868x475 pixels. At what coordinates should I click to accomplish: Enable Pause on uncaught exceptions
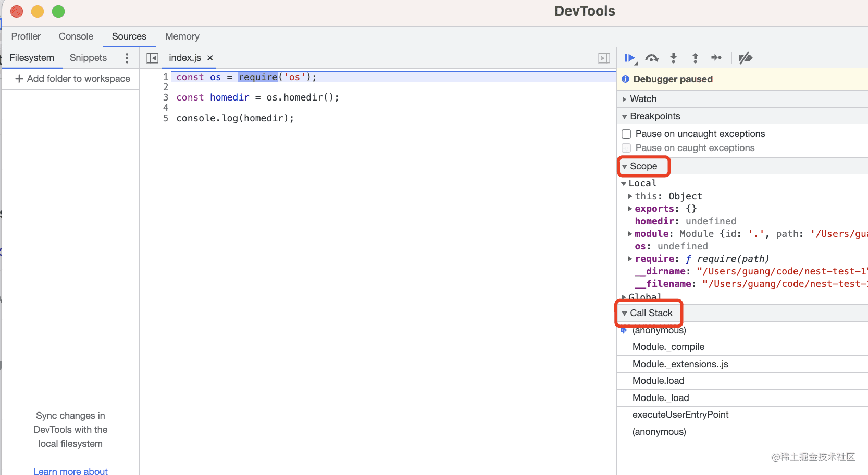click(626, 134)
